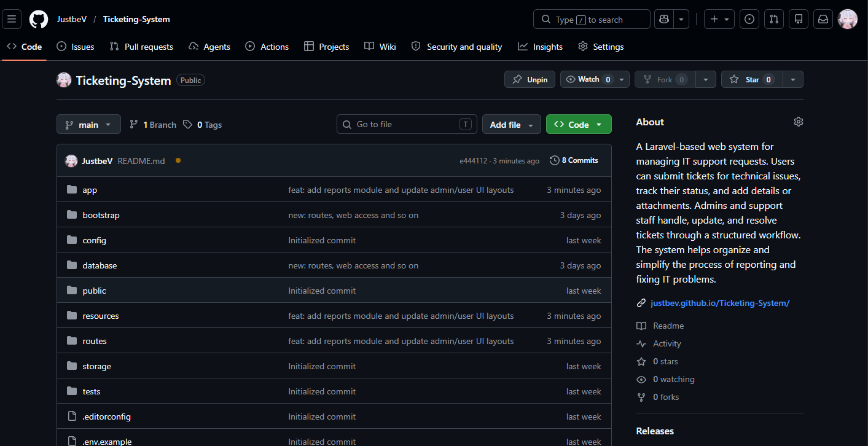The image size is (868, 446).
Task: Click the JustbeV avatar in commit row
Action: point(71,161)
